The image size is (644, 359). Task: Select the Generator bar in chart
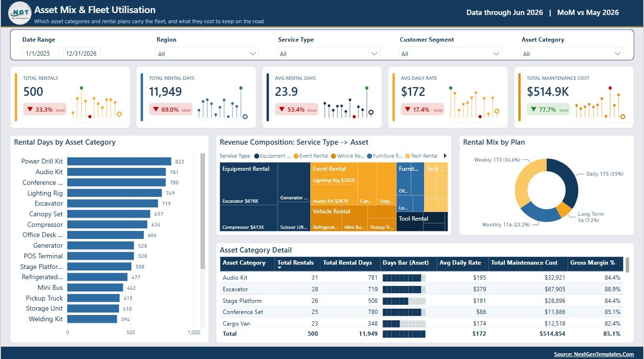101,245
